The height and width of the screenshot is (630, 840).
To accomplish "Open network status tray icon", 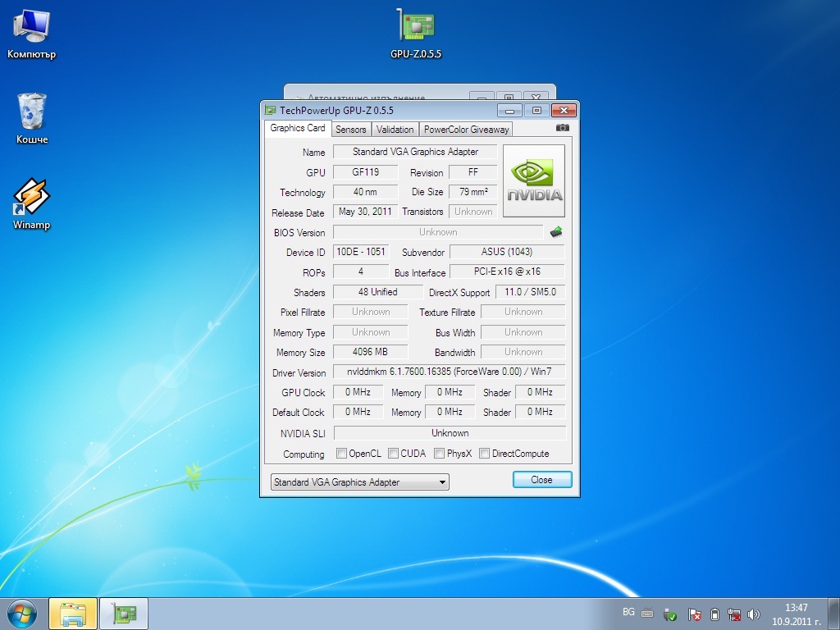I will (734, 614).
